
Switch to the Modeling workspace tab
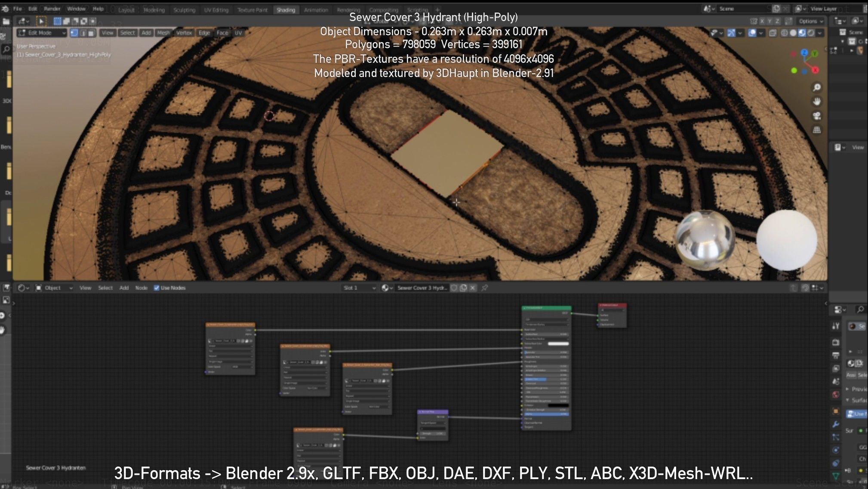pos(154,9)
